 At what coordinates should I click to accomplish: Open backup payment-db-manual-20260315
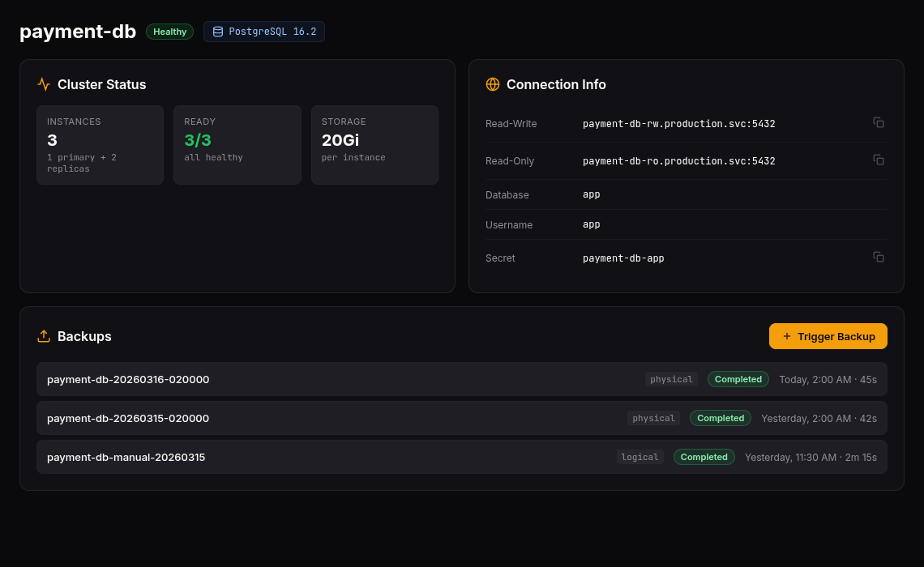click(461, 457)
